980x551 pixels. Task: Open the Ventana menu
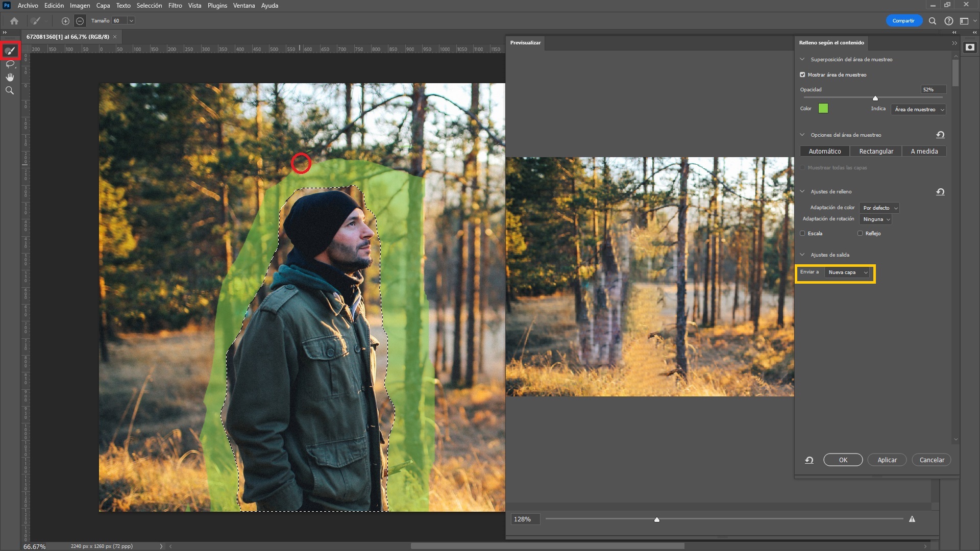point(244,6)
